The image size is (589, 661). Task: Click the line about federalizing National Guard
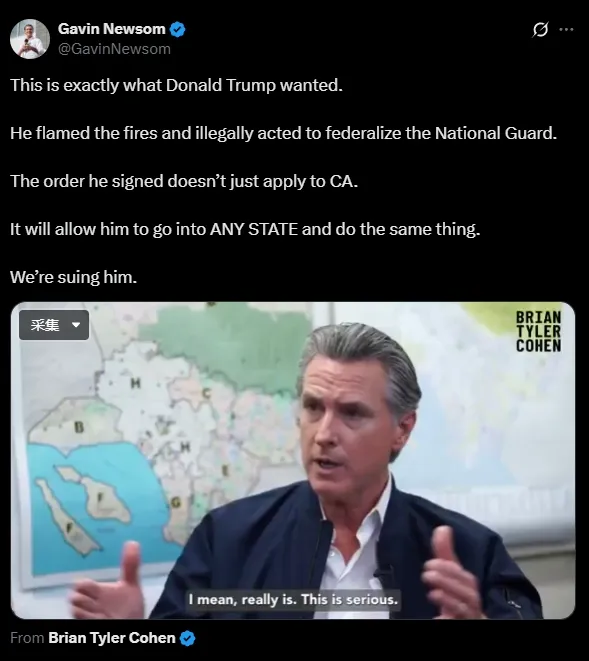tap(283, 133)
